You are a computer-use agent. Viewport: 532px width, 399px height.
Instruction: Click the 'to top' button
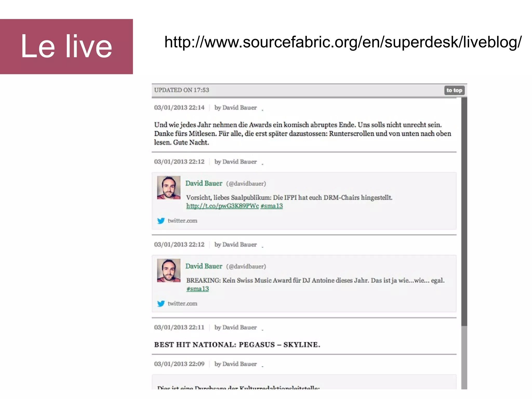click(x=454, y=90)
